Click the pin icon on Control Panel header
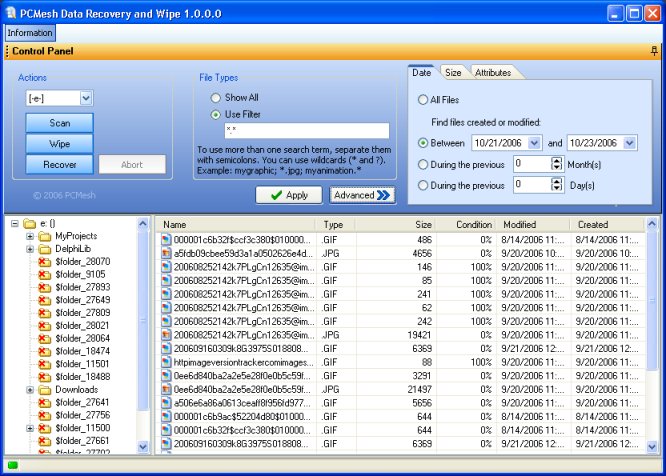This screenshot has height=476, width=666. click(x=654, y=51)
